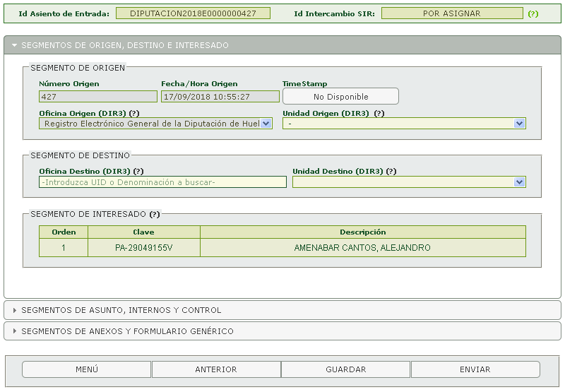Click the help mark next to Unidad Origen (DIR3)

coord(379,114)
